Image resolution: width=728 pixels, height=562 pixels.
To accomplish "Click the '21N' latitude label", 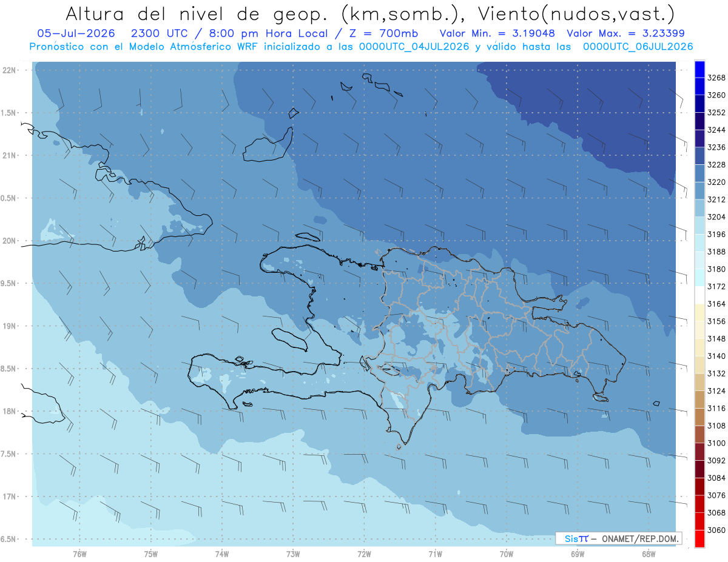I will point(9,155).
